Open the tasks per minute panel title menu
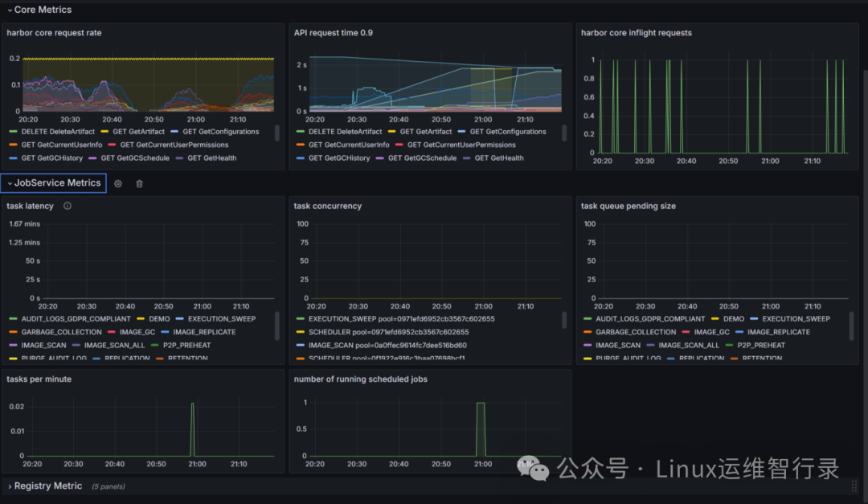868x504 pixels. [39, 379]
